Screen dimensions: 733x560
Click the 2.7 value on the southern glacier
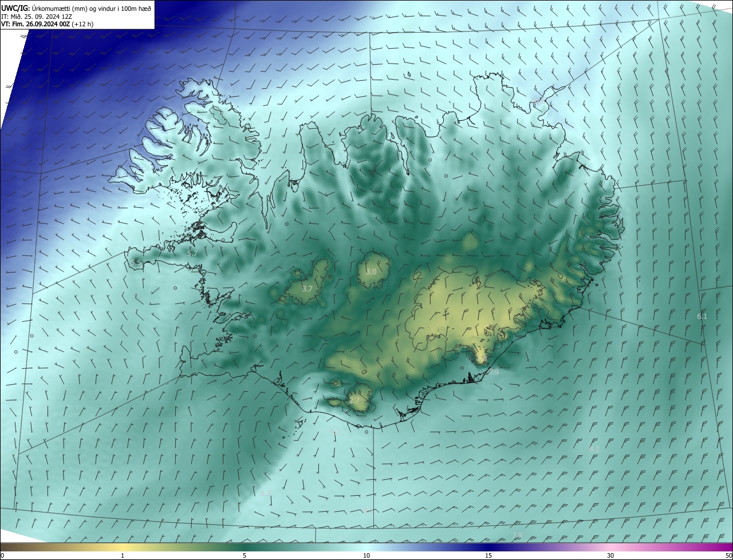354,400
